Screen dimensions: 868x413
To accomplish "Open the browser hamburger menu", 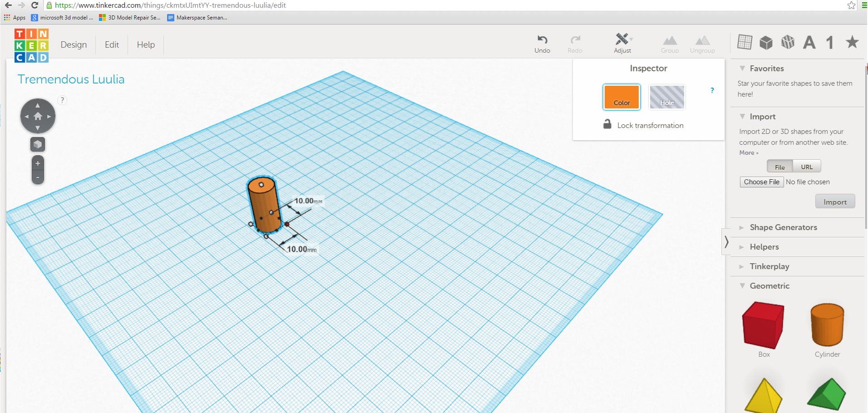I will (x=864, y=5).
